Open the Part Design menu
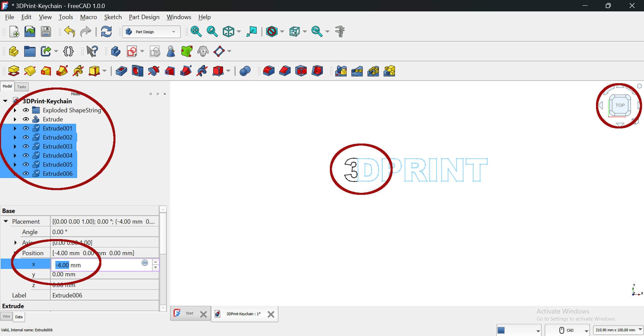The width and height of the screenshot is (644, 336). click(x=144, y=17)
